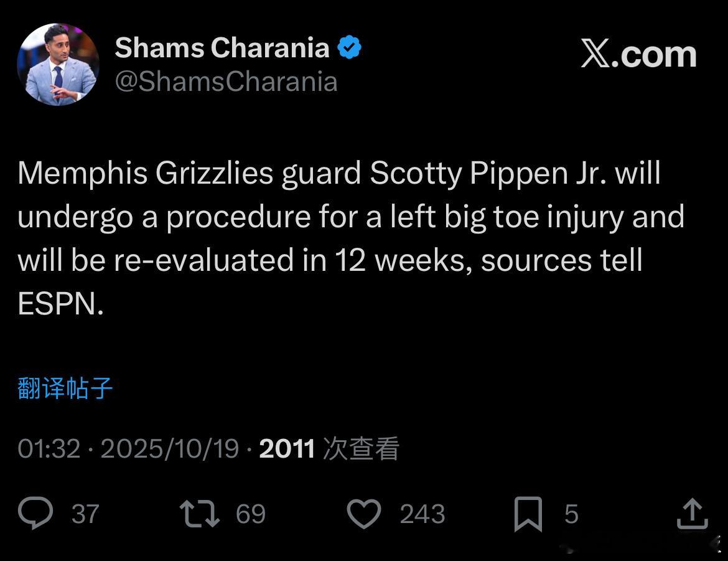
Task: Click the 次查看 views label
Action: click(361, 448)
